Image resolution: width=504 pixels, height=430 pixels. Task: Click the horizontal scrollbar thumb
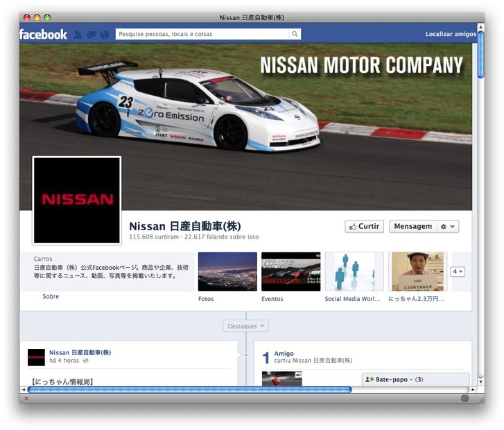pos(190,390)
